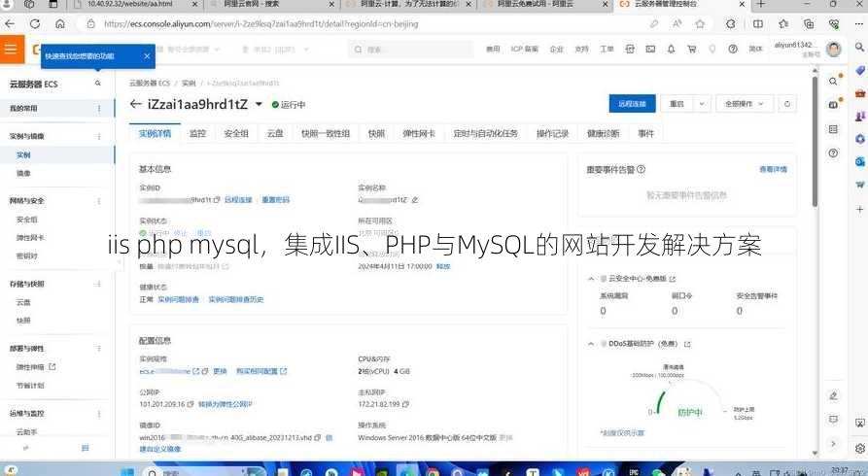Close the blue quick-find tooltip
The image size is (868, 476).
(x=147, y=56)
